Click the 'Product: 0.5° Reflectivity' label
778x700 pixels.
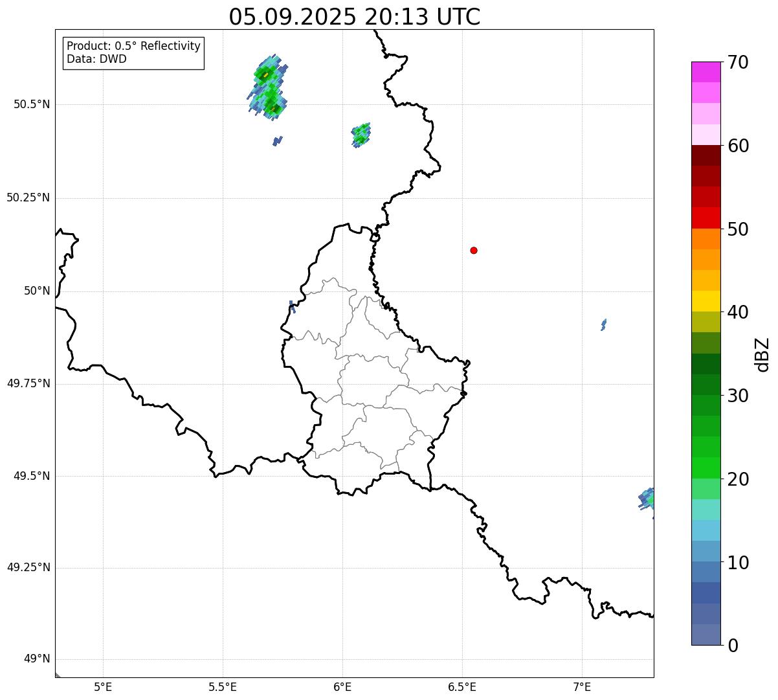click(x=133, y=47)
